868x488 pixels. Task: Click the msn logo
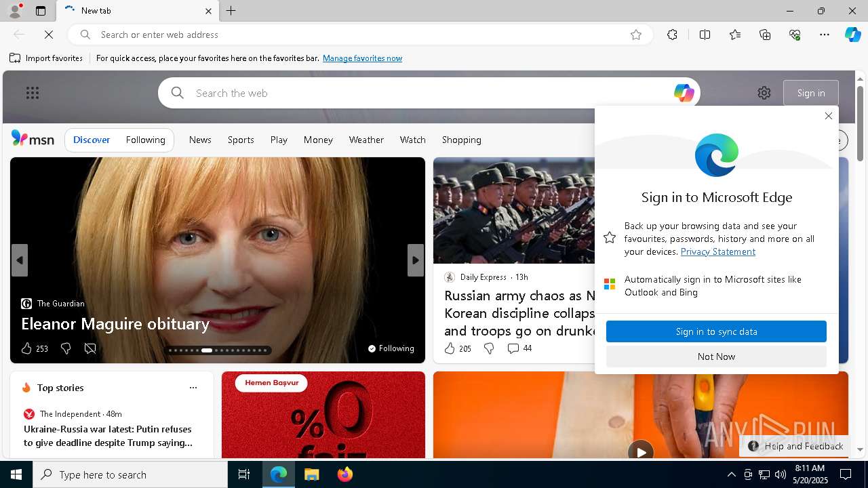point(33,139)
